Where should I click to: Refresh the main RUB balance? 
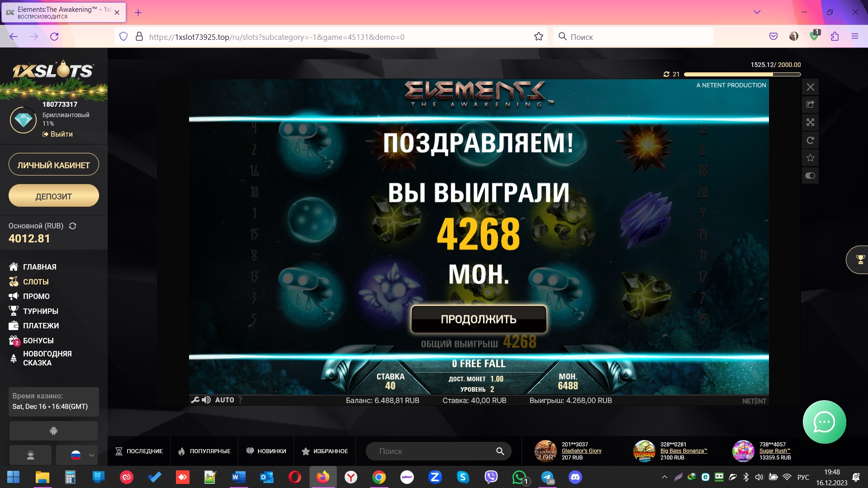pos(72,226)
